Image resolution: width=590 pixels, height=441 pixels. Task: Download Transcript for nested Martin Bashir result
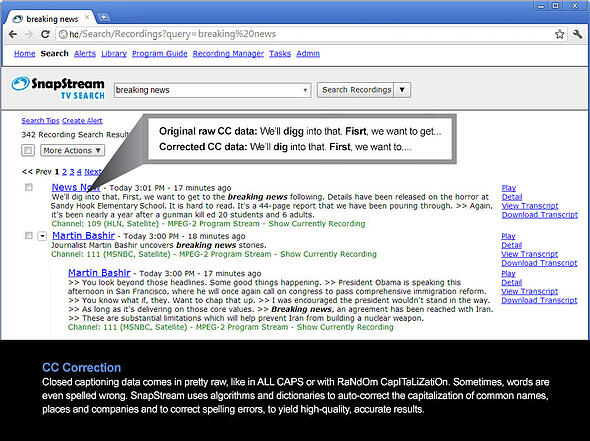pos(539,300)
